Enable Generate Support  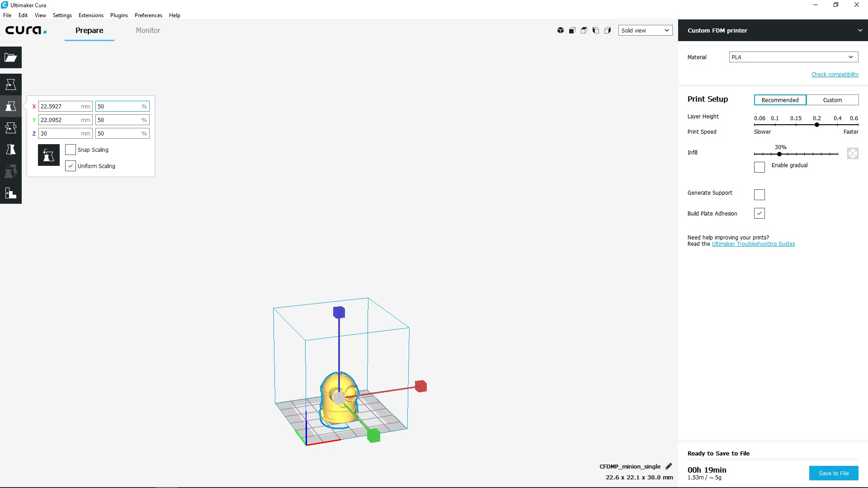759,194
